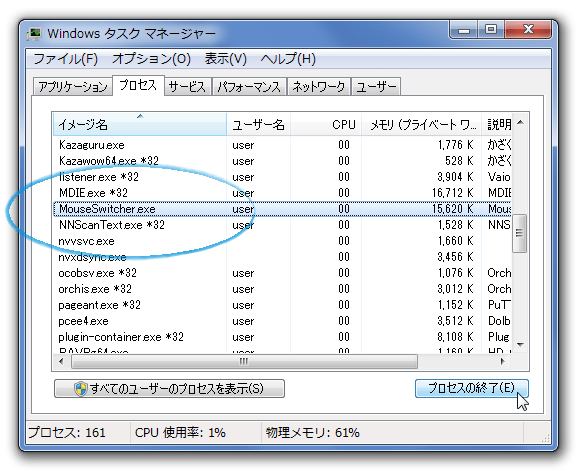Click the horizontal scrollbar left arrow
581x473 pixels.
[61, 361]
